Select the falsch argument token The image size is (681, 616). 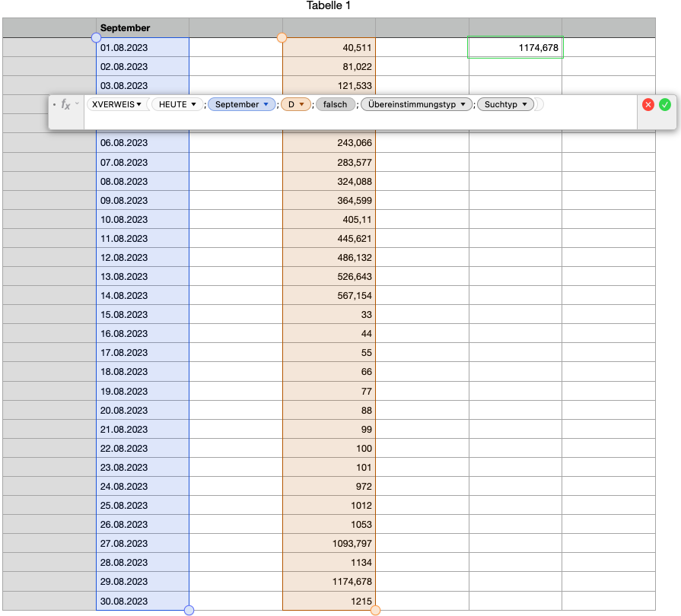click(x=335, y=104)
